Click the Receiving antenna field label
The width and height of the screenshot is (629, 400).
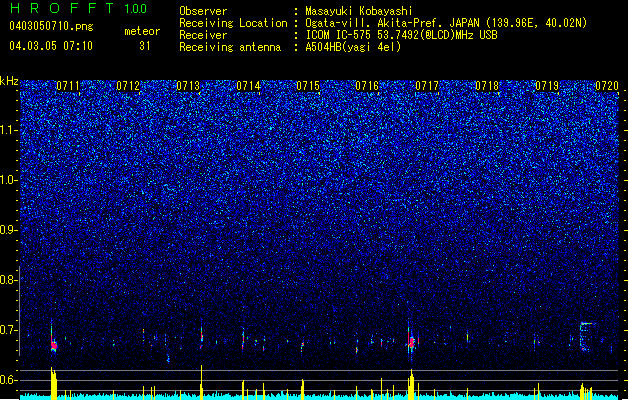pyautogui.click(x=230, y=47)
